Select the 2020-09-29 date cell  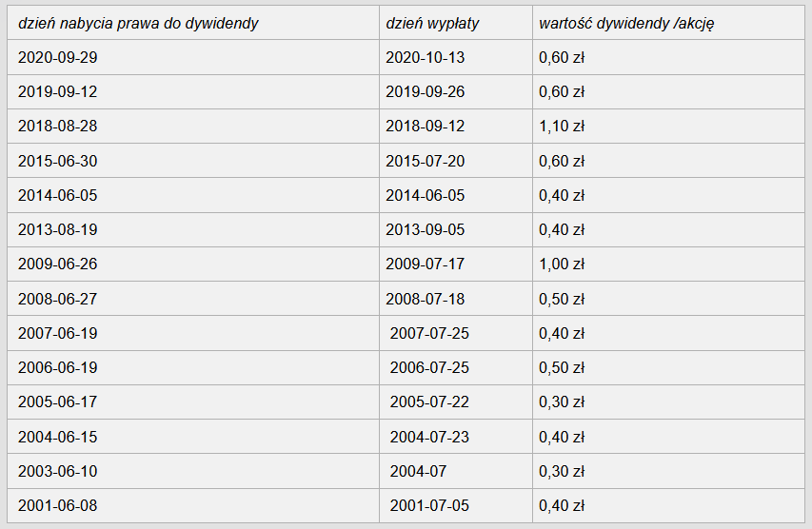57,57
